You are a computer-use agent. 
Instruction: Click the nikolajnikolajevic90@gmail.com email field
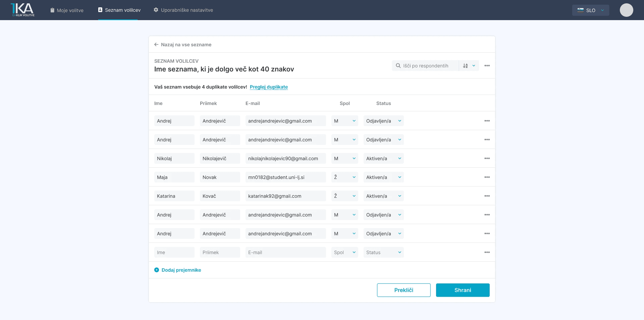tap(286, 158)
